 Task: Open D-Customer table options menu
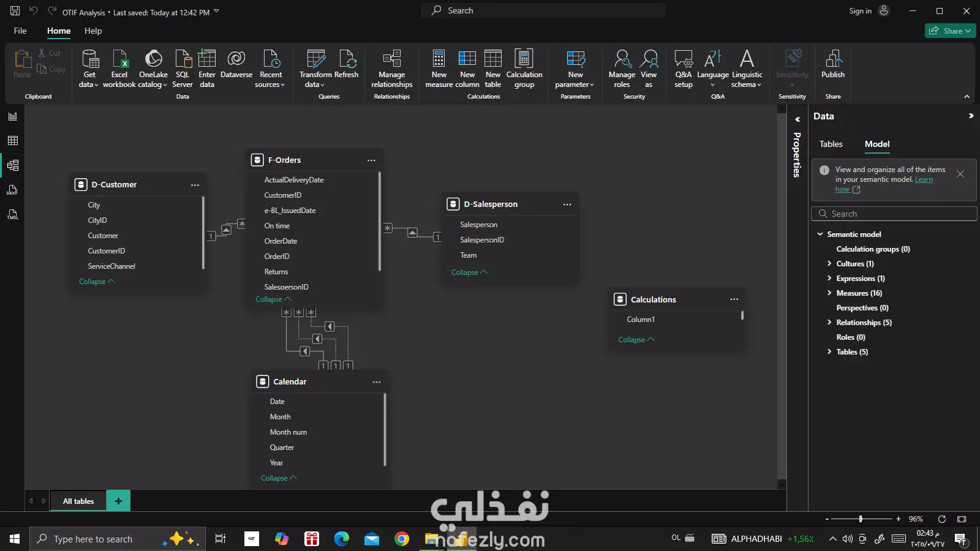click(195, 185)
